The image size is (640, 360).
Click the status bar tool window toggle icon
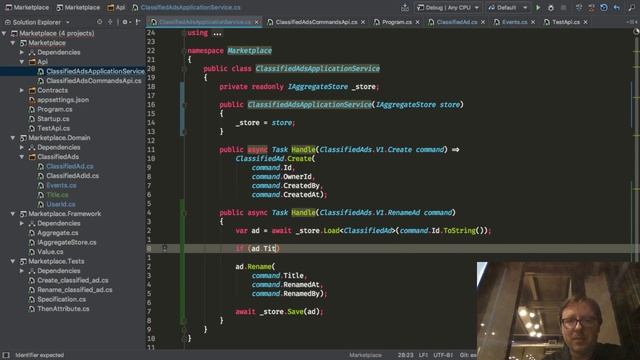coord(6,355)
